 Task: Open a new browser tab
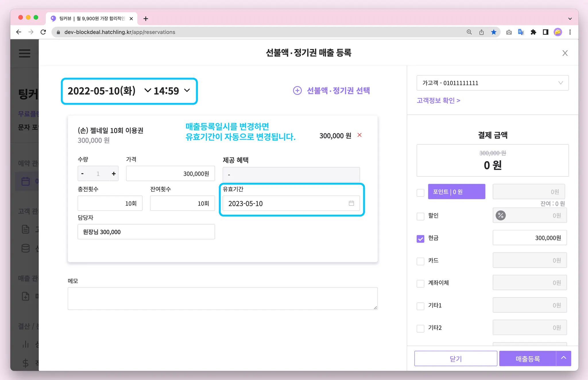click(146, 19)
